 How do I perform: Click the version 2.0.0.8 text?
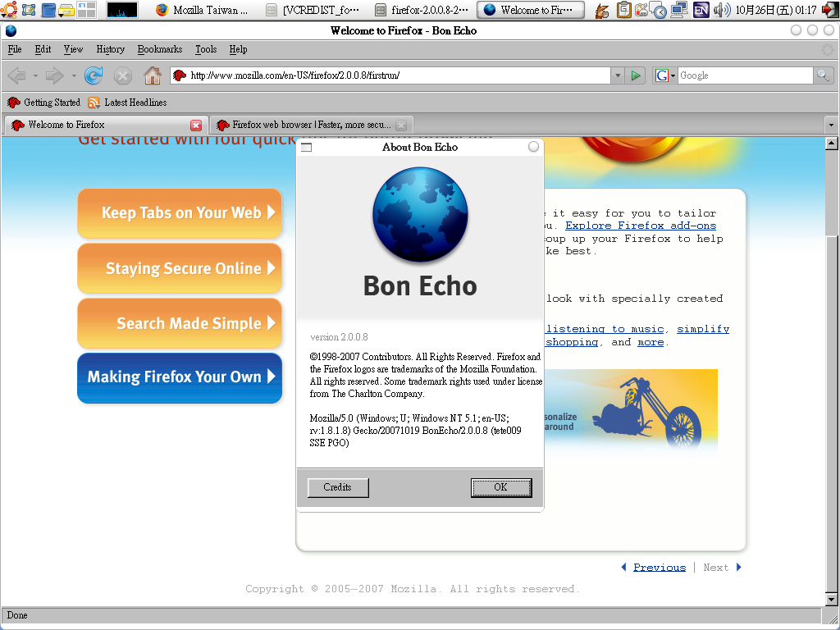tap(339, 337)
